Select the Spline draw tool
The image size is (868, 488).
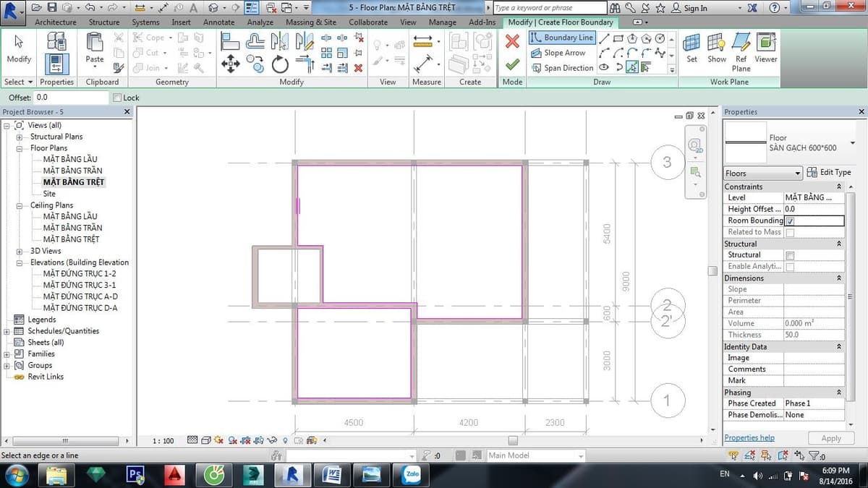click(x=659, y=53)
